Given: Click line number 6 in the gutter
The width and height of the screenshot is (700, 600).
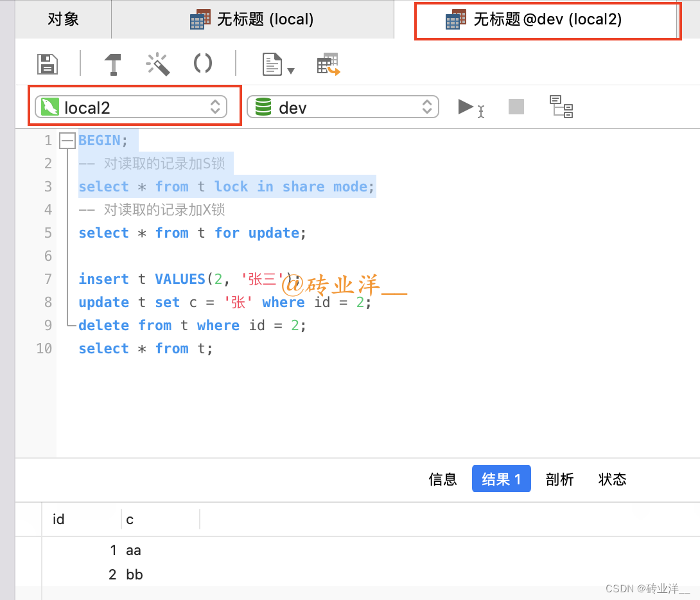Looking at the screenshot, I should (48, 256).
